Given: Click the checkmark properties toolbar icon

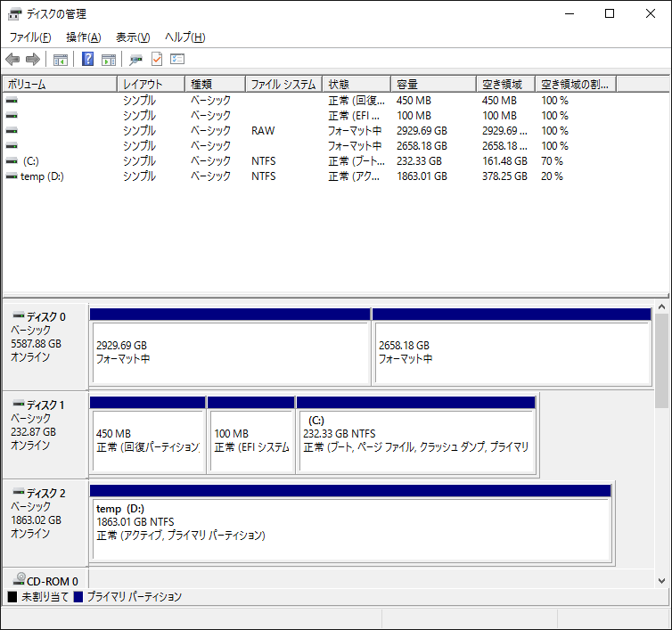Looking at the screenshot, I should click(x=157, y=60).
